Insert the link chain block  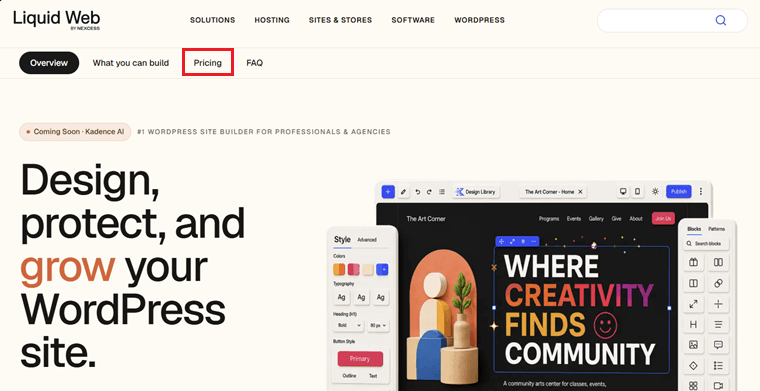coord(718,283)
